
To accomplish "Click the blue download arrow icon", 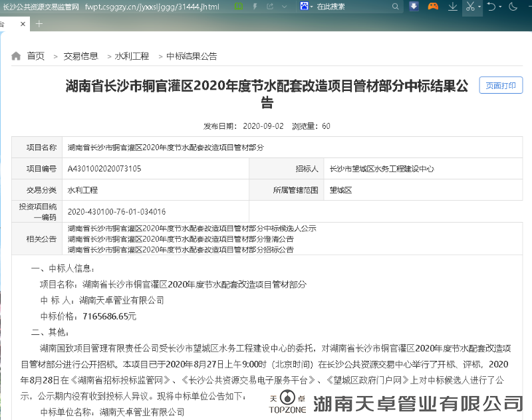I will [x=414, y=7].
